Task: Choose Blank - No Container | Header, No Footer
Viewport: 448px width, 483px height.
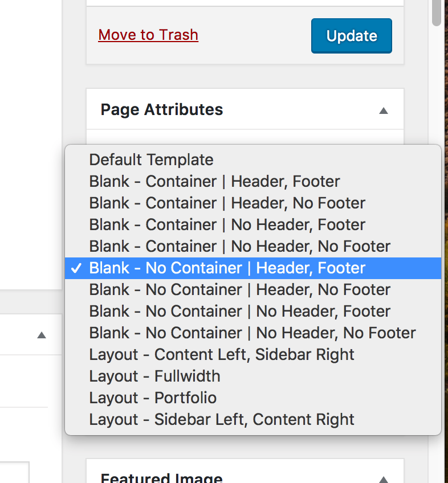Action: tap(239, 290)
